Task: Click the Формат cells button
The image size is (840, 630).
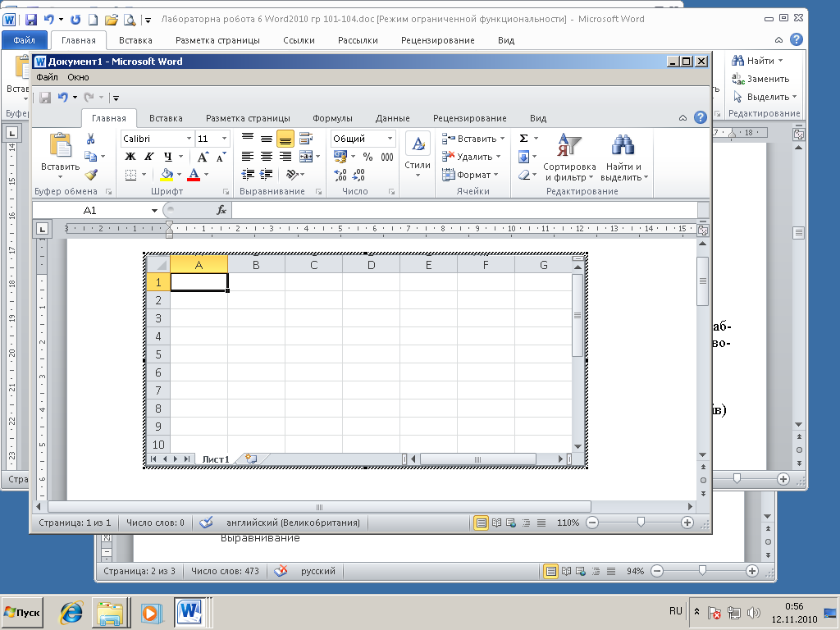Action: (470, 175)
